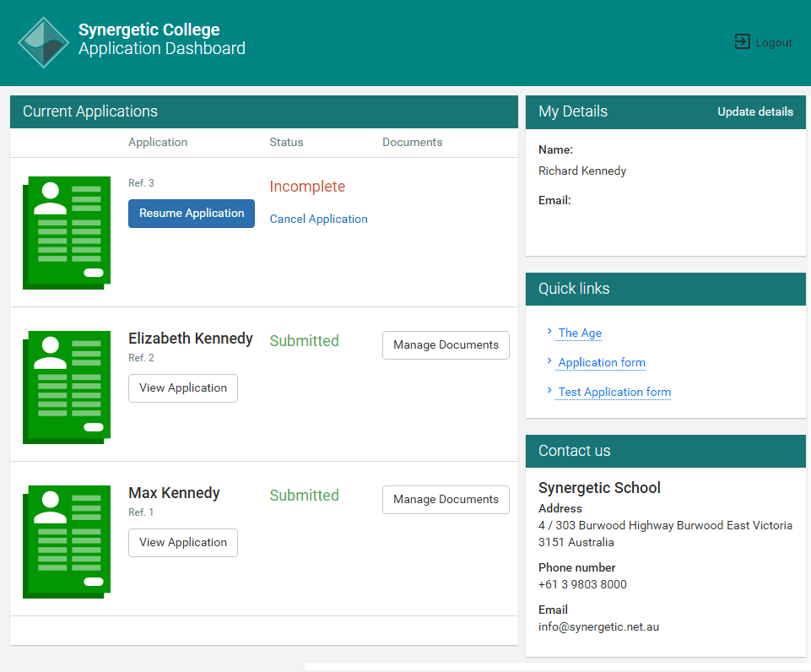
Task: Click the chevron beside The Age
Action: (549, 333)
